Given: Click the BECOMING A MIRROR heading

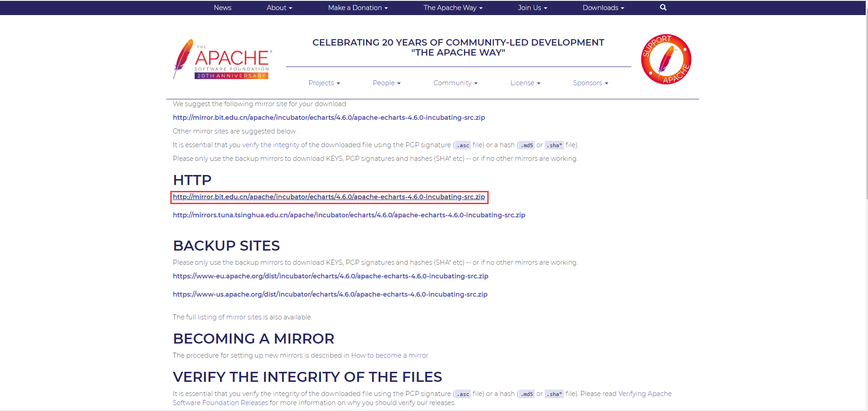Looking at the screenshot, I should coord(254,339).
